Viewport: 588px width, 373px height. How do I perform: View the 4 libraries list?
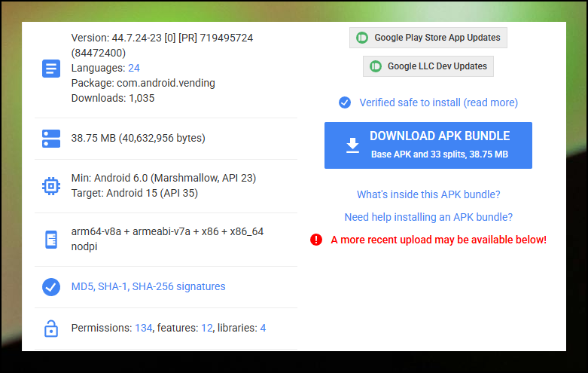click(x=263, y=328)
